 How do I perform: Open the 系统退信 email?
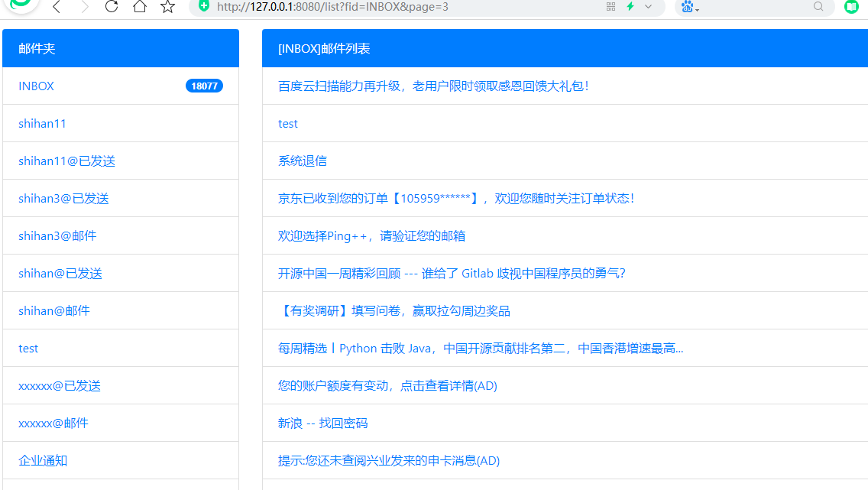303,161
